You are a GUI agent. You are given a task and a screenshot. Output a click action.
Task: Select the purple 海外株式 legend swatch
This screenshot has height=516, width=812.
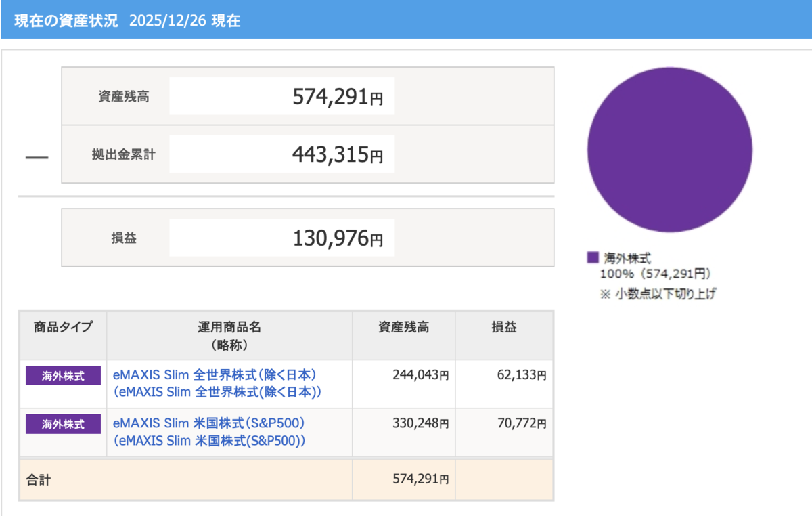[593, 257]
